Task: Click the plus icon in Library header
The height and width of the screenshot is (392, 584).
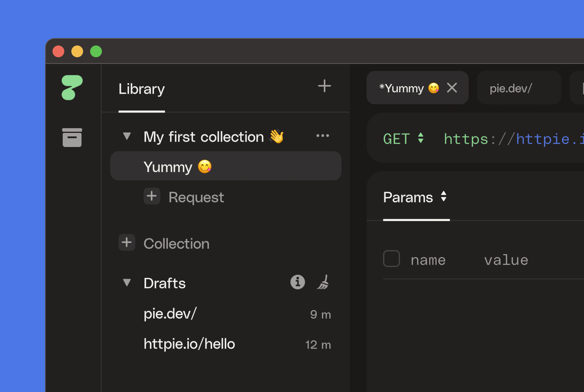Action: point(325,86)
